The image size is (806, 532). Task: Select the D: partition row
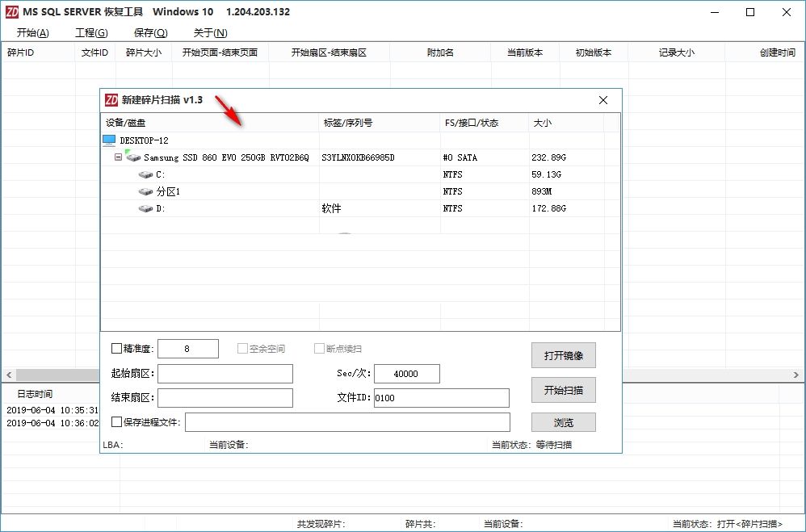point(360,209)
